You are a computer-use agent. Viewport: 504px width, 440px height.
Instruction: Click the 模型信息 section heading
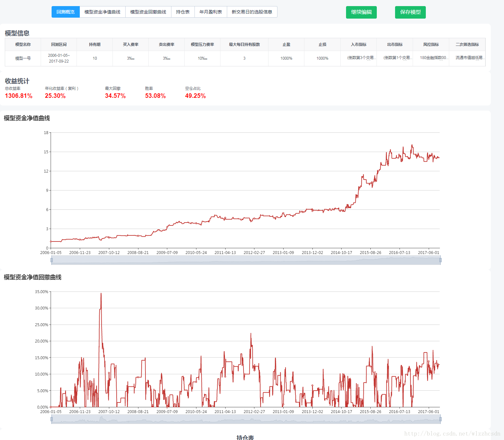(17, 33)
